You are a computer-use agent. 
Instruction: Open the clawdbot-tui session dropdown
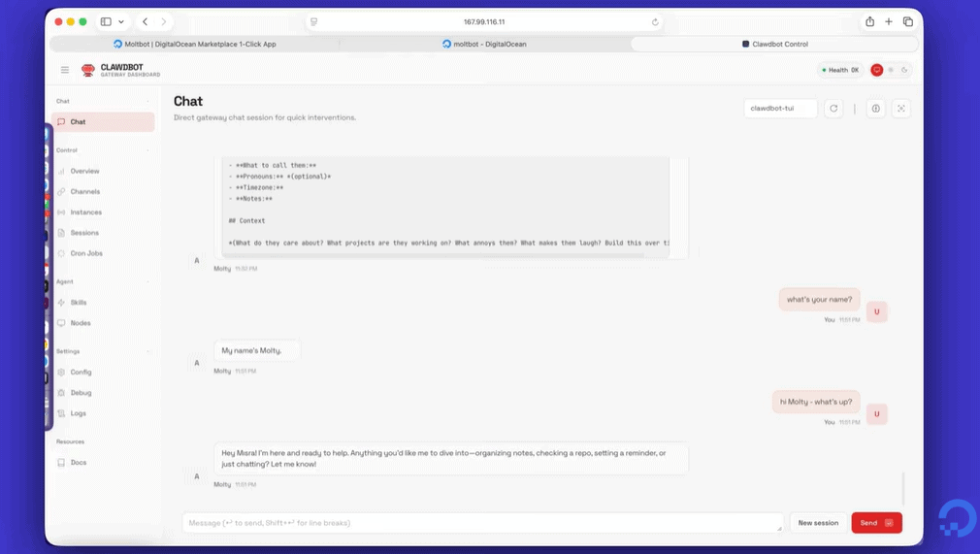[780, 109]
